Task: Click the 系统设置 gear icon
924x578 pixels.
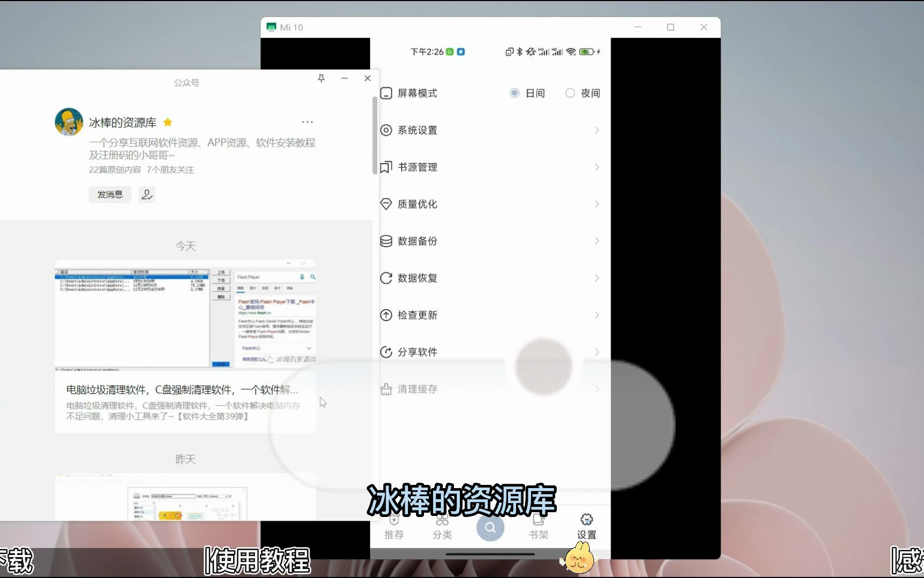Action: (x=386, y=130)
